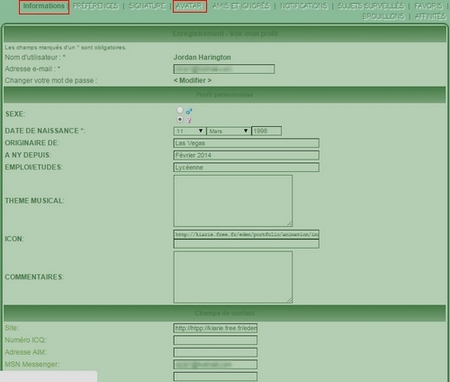Image resolution: width=450 pixels, height=382 pixels.
Task: Select the female gender radio button
Action: tap(180, 119)
